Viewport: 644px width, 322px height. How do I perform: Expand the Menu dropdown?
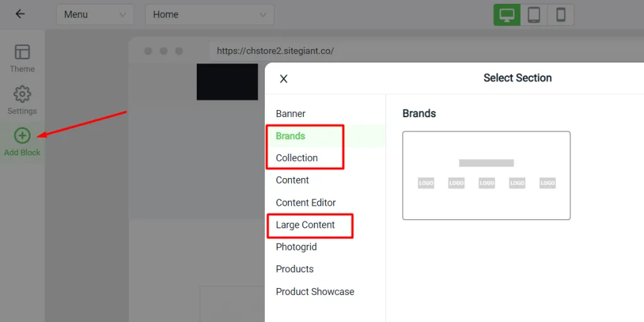click(95, 14)
